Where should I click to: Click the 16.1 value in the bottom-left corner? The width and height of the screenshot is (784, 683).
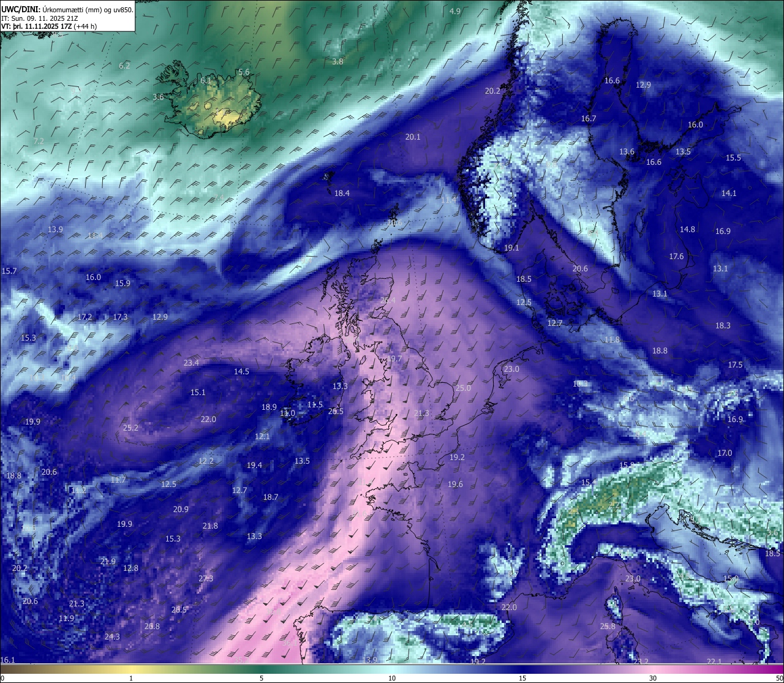tap(7, 660)
